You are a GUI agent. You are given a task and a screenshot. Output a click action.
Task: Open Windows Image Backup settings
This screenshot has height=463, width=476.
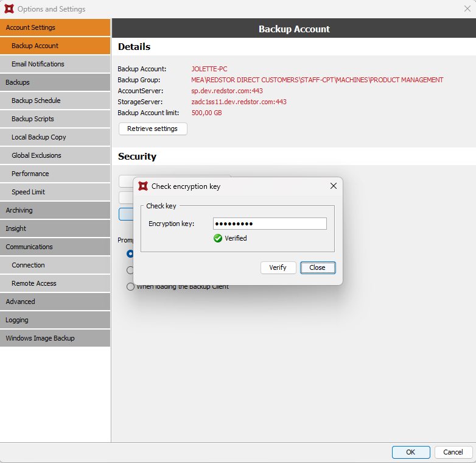coord(55,338)
